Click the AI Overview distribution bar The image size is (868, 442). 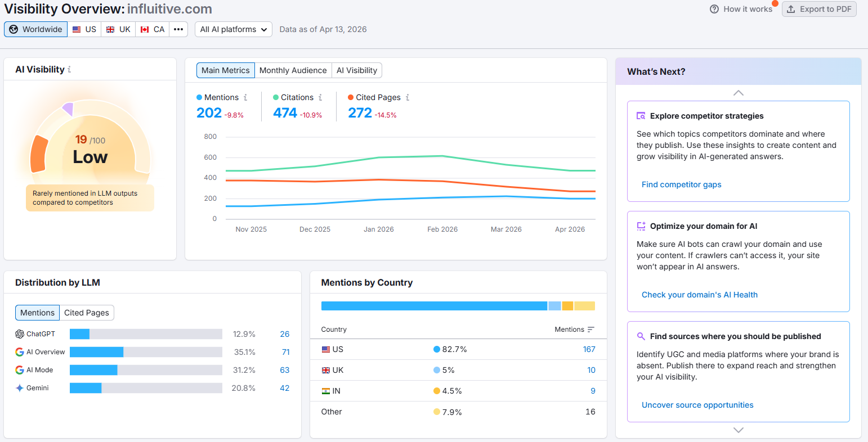pos(146,352)
